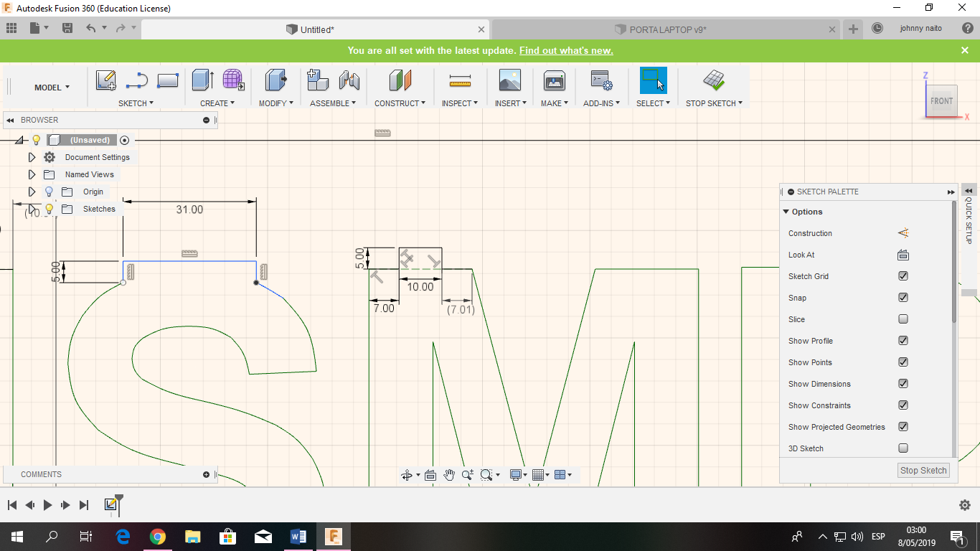Enable the 3D Sketch checkbox
This screenshot has height=551, width=980.
[x=903, y=448]
